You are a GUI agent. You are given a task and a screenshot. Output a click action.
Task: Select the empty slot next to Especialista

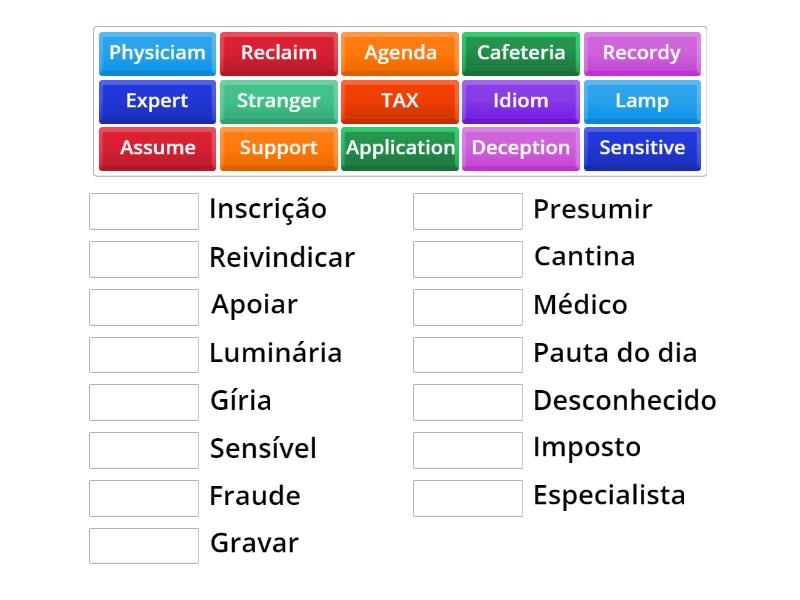(x=468, y=497)
